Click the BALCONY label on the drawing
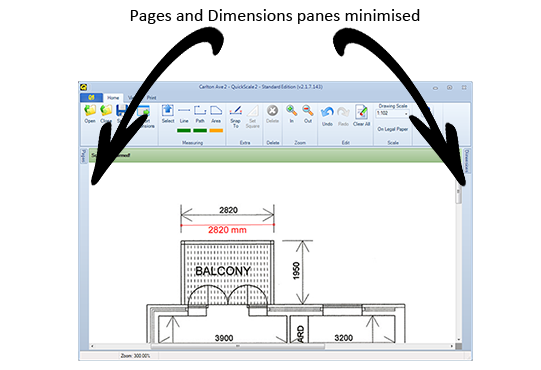 (223, 271)
